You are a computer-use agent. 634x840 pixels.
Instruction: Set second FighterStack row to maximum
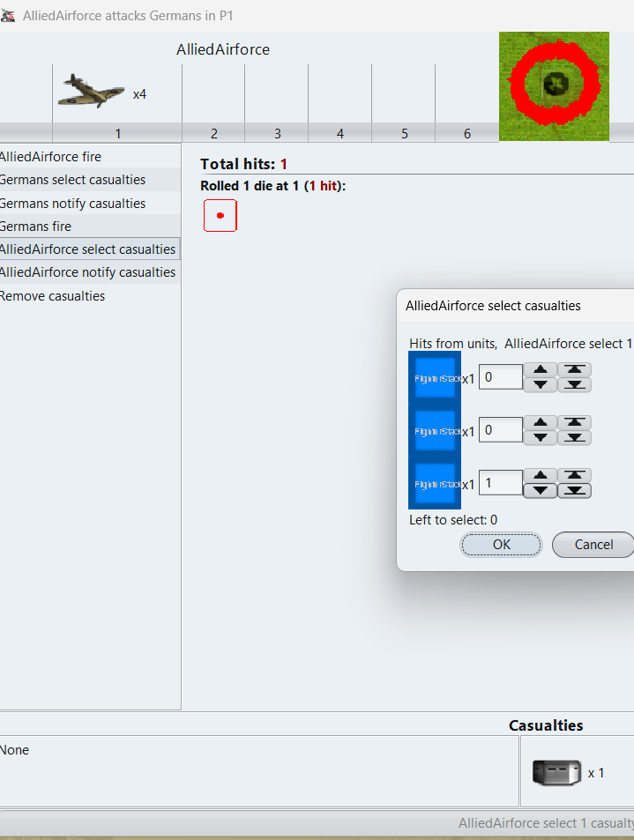(x=575, y=423)
